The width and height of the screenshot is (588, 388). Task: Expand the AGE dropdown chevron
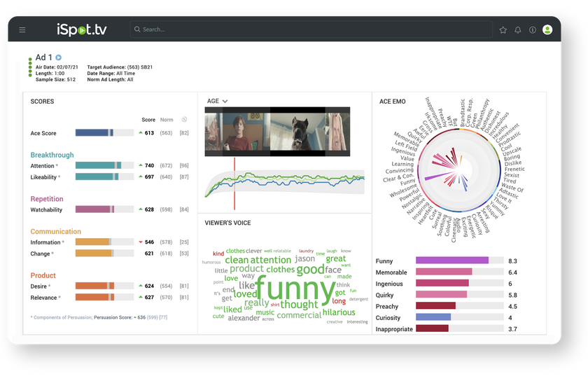coord(225,102)
